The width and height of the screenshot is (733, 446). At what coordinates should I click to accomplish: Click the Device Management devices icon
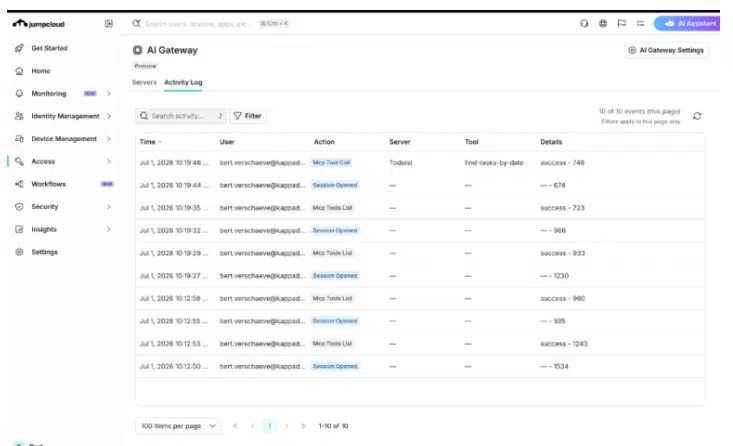[x=19, y=139]
